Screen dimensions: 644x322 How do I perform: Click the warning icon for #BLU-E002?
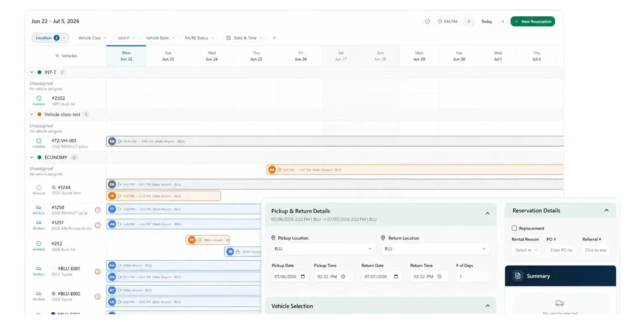(98, 297)
